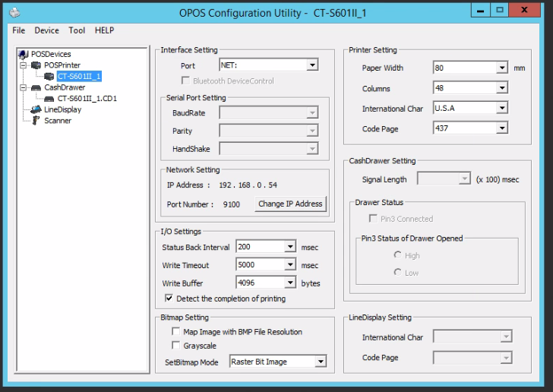Select the LineDisplay tree item
This screenshot has height=392, width=553.
tap(63, 109)
